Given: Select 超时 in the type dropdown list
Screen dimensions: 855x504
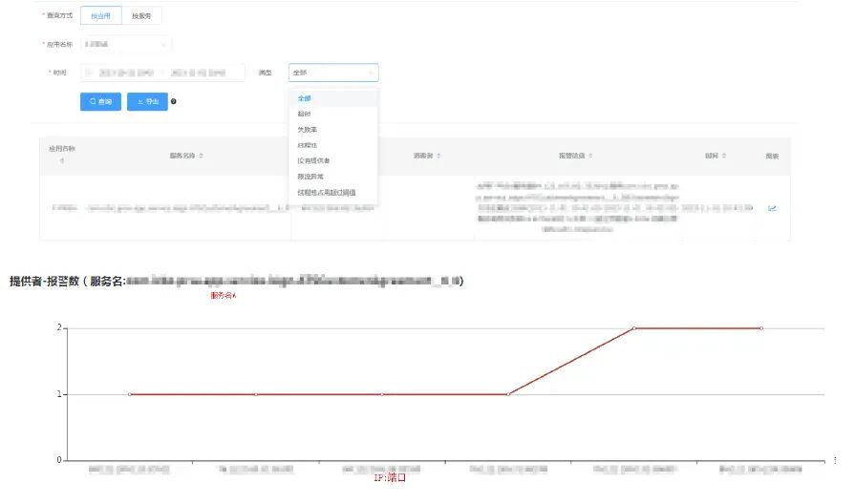Looking at the screenshot, I should [x=333, y=114].
